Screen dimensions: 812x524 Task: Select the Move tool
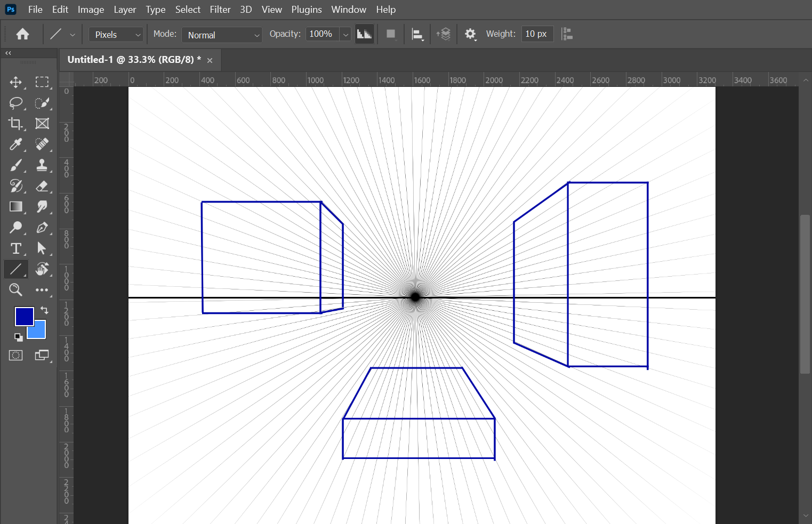coord(15,82)
